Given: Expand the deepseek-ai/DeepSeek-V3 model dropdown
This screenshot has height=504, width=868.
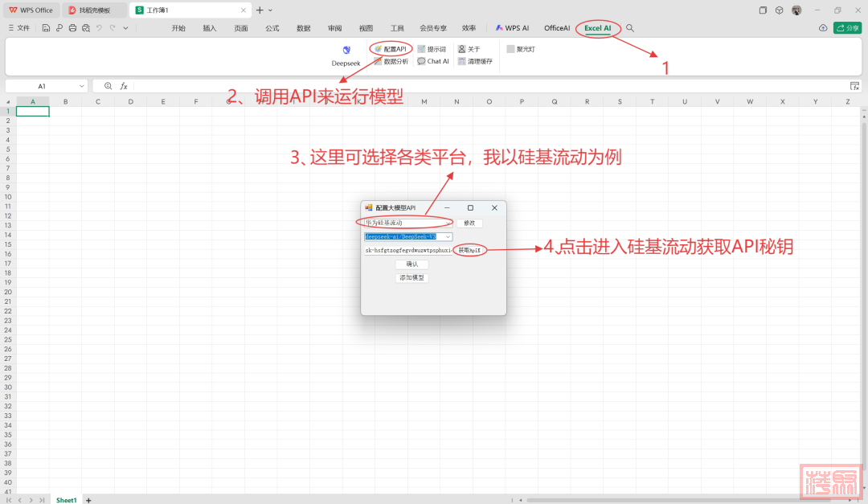Looking at the screenshot, I should pyautogui.click(x=448, y=237).
